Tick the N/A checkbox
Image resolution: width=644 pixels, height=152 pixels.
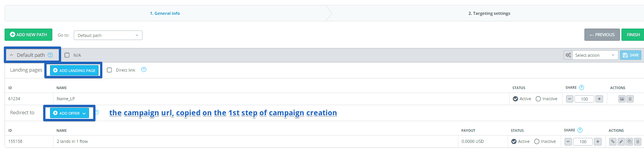(x=67, y=55)
